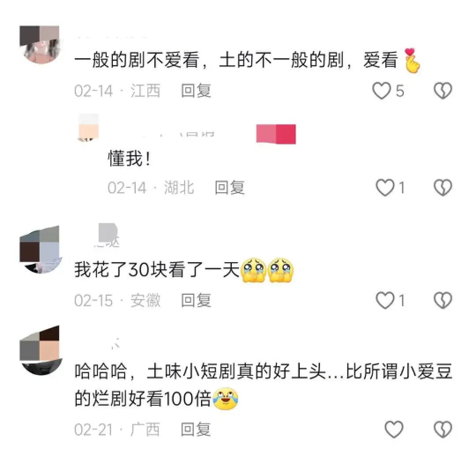Like the Guangxi comment about 土味小短剧
476x456 pixels.
394,429
